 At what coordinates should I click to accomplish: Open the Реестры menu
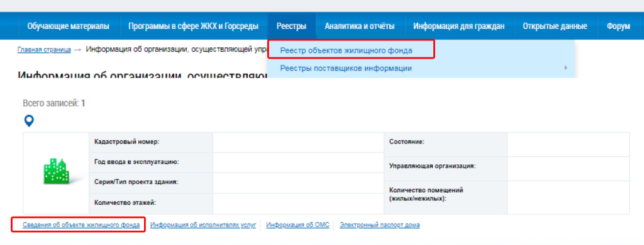point(291,26)
